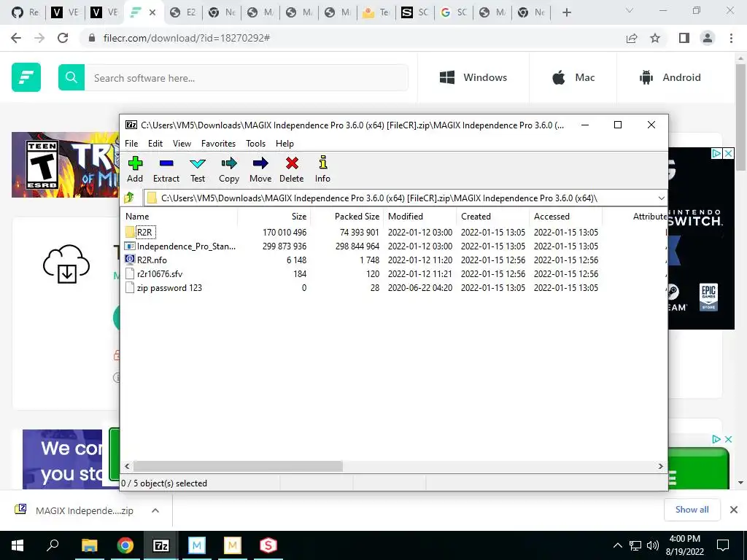Open File Explorer from taskbar
This screenshot has height=560, width=747.
89,545
